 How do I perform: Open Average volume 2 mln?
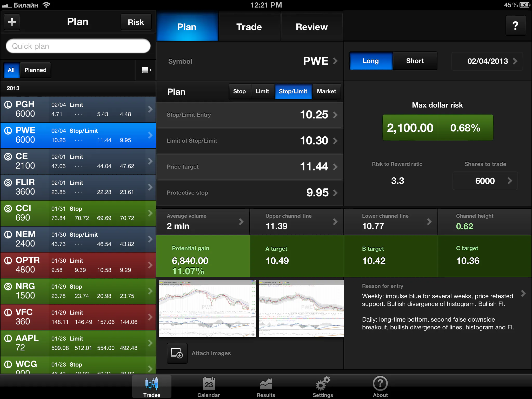(x=203, y=222)
